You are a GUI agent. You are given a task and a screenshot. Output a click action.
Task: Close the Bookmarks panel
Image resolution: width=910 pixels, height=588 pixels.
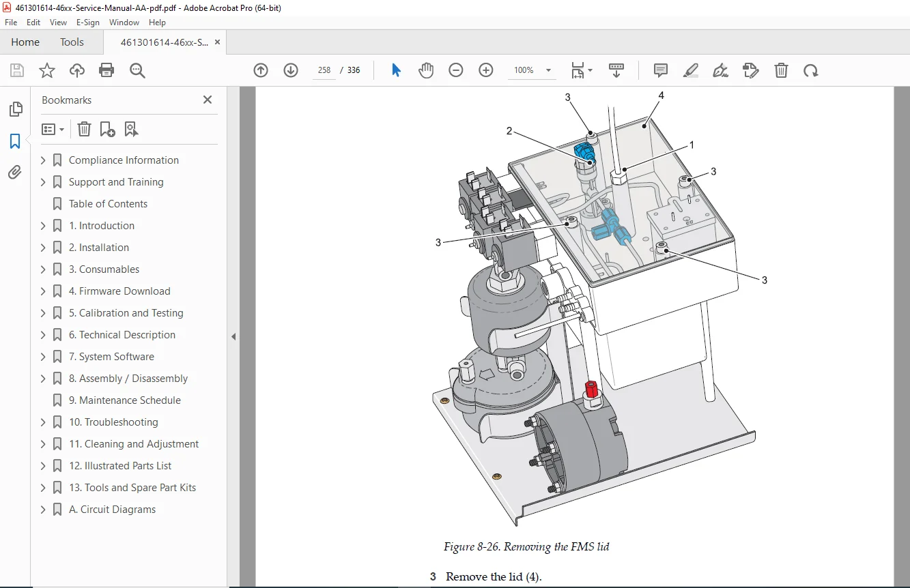coord(208,100)
